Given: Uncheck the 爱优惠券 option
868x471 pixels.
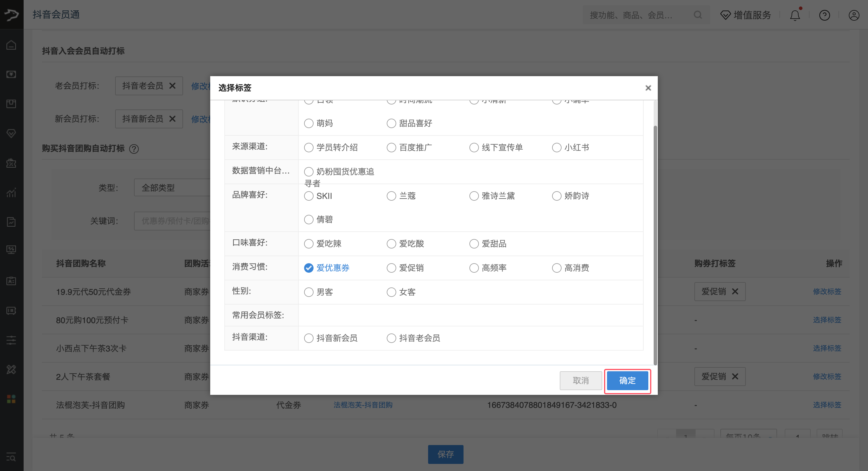Looking at the screenshot, I should [x=327, y=268].
